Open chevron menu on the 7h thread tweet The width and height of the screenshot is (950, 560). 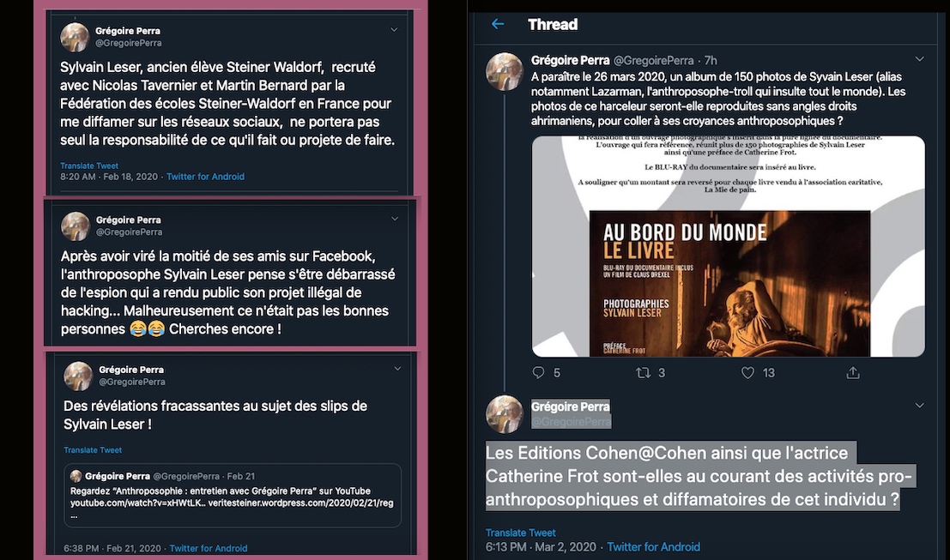click(920, 58)
